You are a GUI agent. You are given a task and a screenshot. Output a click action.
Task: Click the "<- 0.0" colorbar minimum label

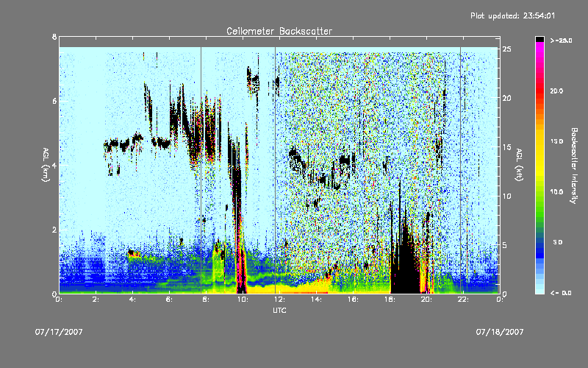(x=561, y=293)
